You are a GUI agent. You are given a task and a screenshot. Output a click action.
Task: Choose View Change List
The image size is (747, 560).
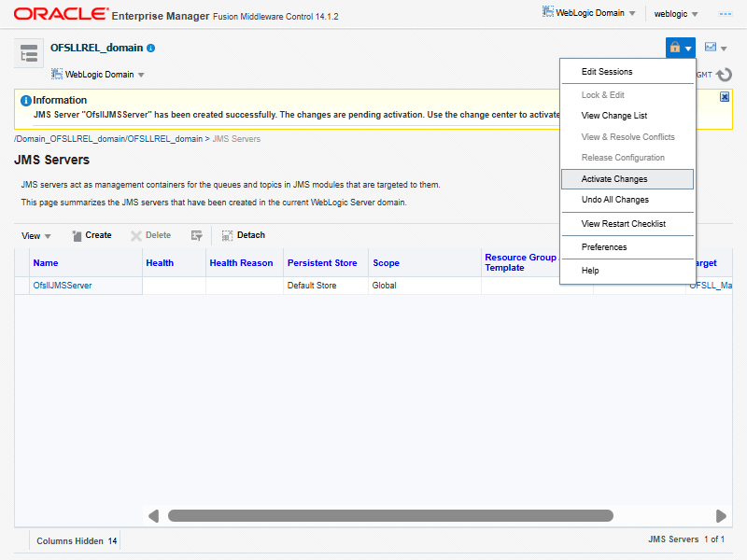613,115
